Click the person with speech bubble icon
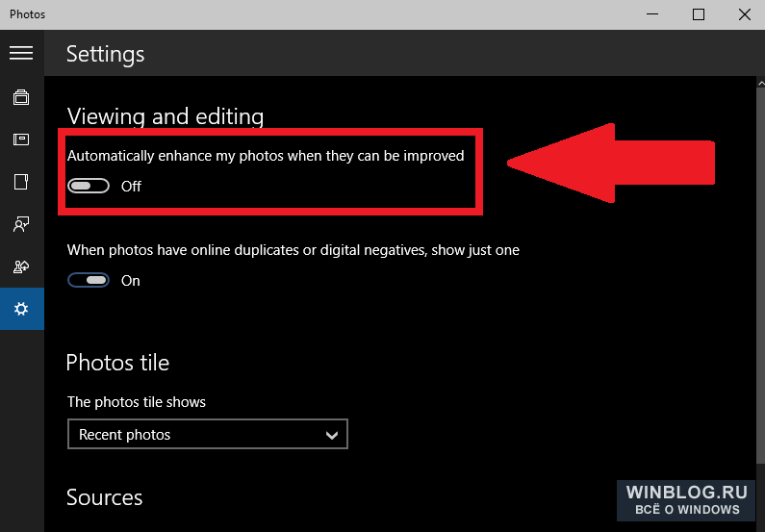Image resolution: width=765 pixels, height=532 pixels. [x=21, y=224]
